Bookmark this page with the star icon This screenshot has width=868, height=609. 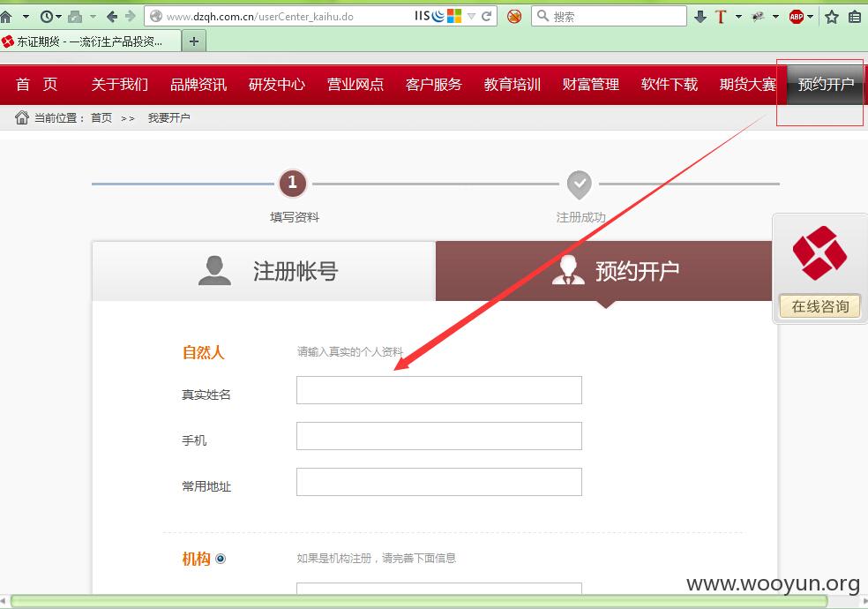[832, 17]
